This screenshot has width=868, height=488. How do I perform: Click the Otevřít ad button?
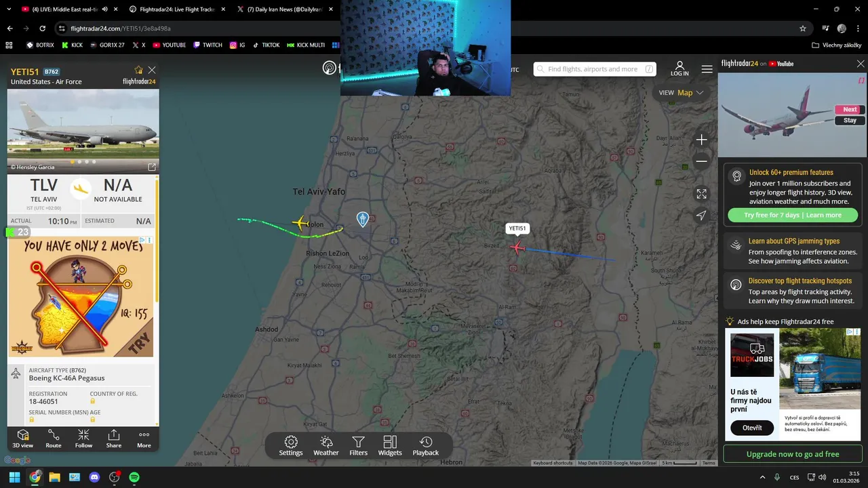(x=752, y=428)
